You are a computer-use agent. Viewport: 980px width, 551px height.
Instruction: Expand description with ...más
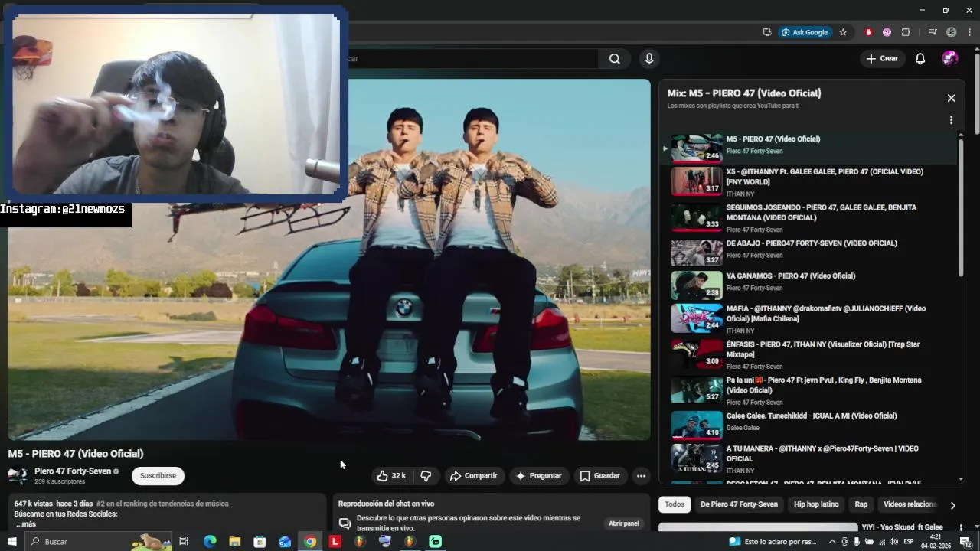pyautogui.click(x=26, y=524)
